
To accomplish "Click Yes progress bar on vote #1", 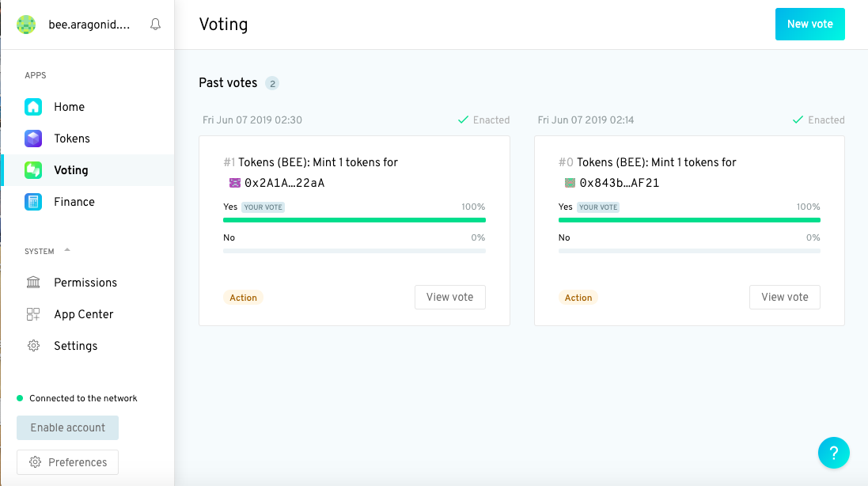I will 354,220.
